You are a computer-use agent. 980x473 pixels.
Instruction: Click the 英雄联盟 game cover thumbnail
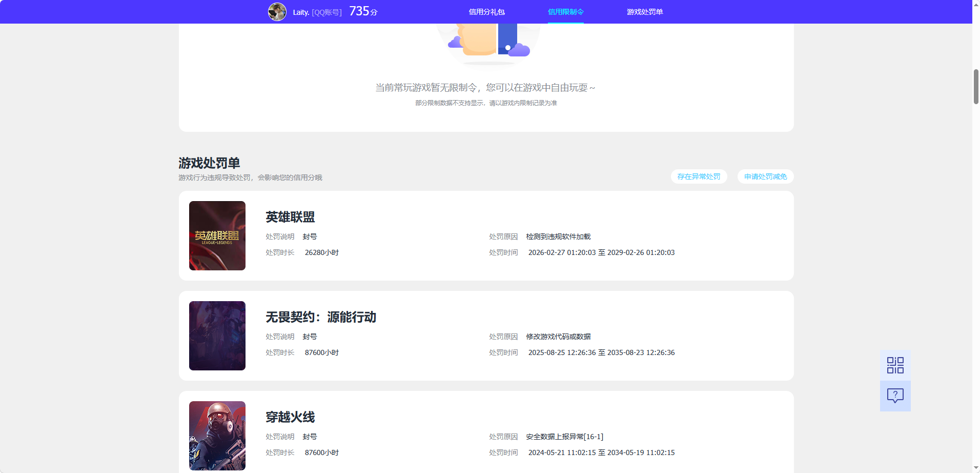click(x=217, y=235)
